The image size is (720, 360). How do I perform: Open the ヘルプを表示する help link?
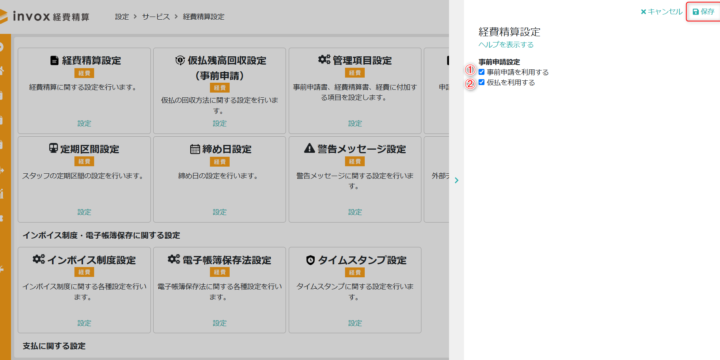(x=506, y=45)
